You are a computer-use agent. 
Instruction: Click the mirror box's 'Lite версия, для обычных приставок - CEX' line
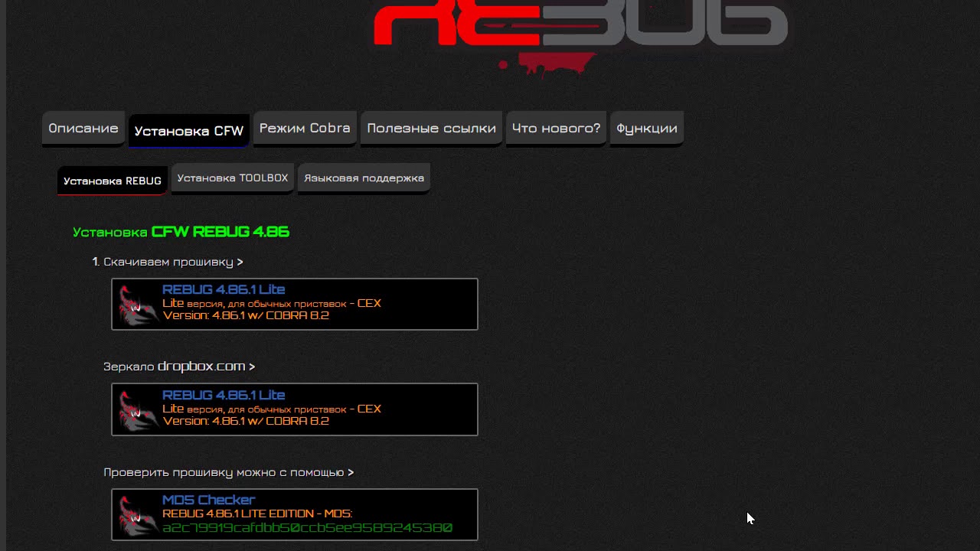pos(272,409)
